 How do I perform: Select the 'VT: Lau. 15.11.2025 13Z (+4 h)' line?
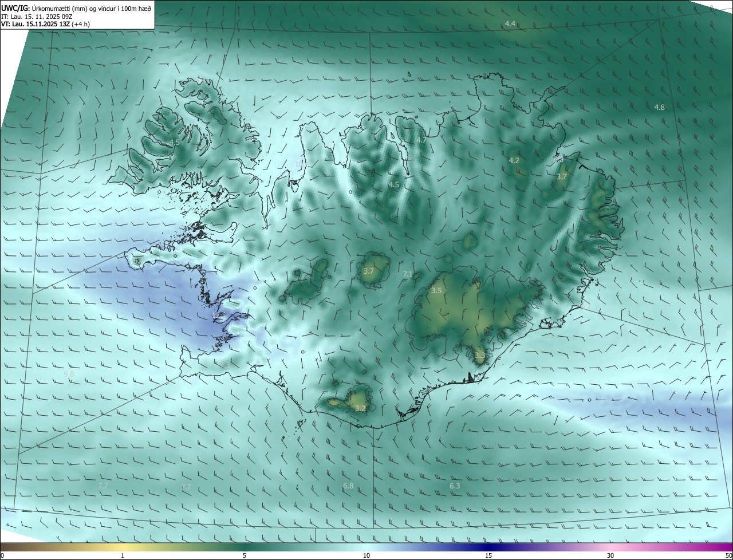click(x=46, y=24)
